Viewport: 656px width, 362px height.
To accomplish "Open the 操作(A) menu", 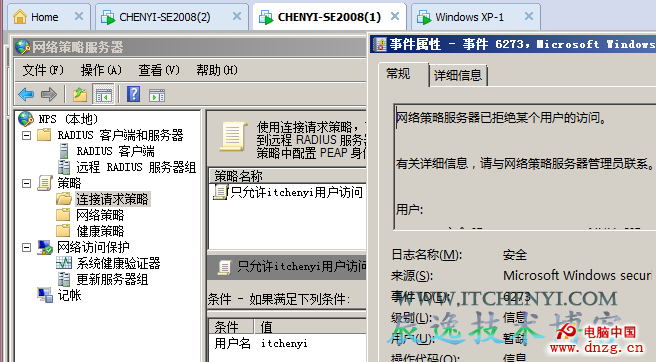I will point(101,70).
